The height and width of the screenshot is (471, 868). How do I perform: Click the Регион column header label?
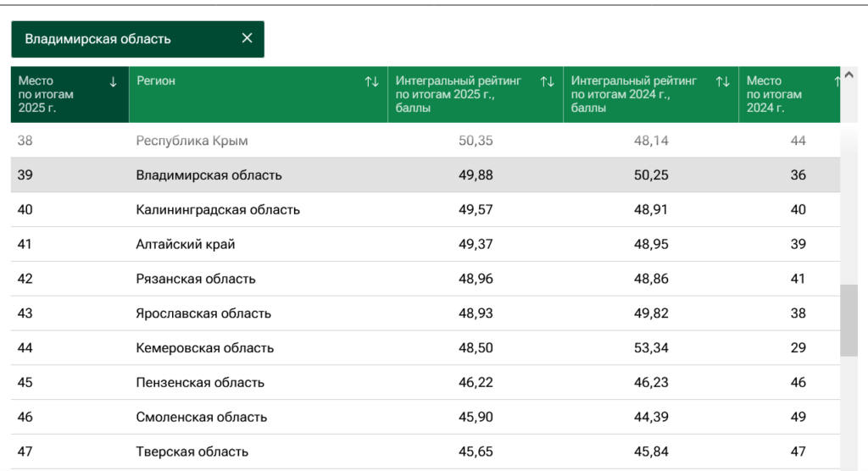(x=156, y=80)
